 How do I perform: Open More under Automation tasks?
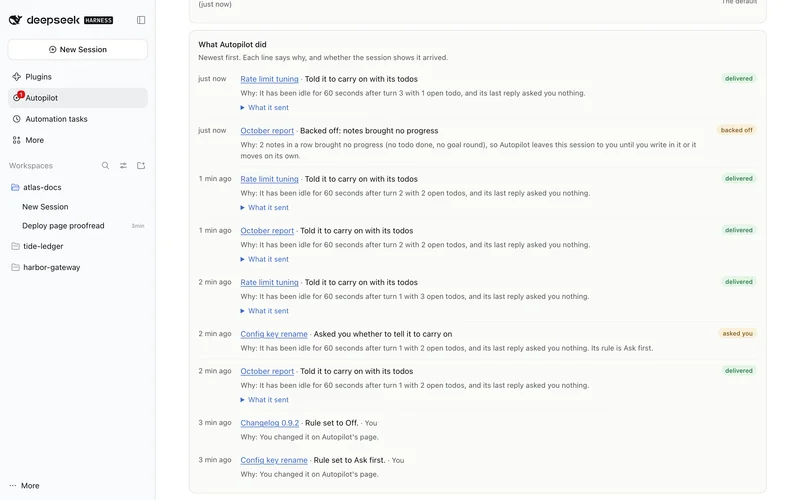[78, 140]
